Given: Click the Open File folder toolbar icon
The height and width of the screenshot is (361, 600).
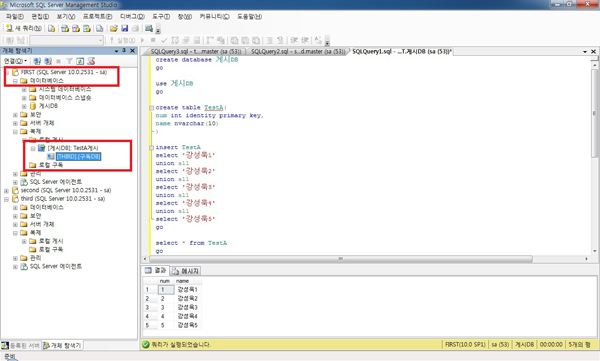Looking at the screenshot, I should [x=114, y=28].
